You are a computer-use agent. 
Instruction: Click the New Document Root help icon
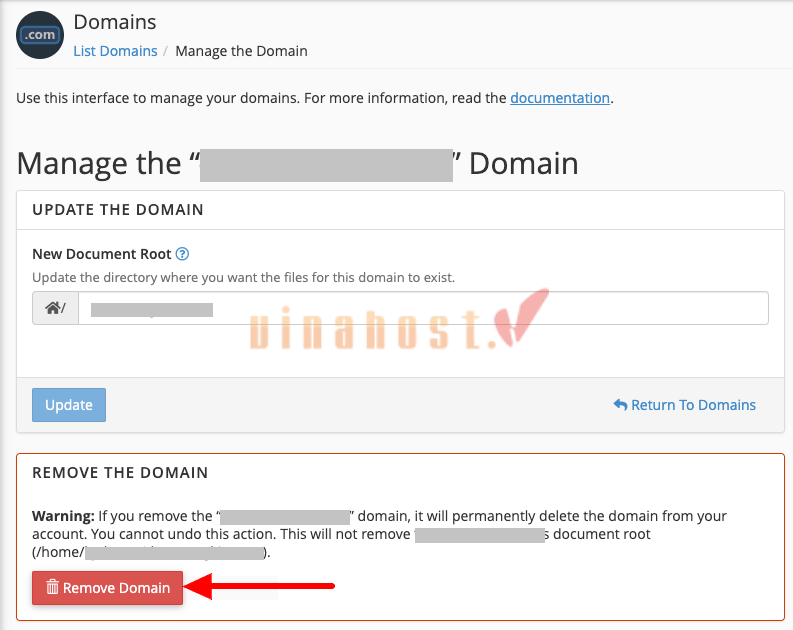182,254
